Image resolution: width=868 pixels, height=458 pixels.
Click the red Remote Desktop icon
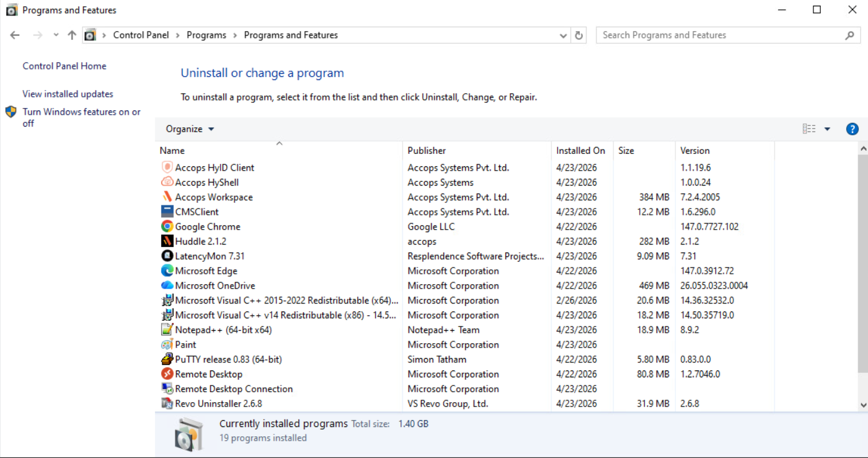pyautogui.click(x=167, y=374)
